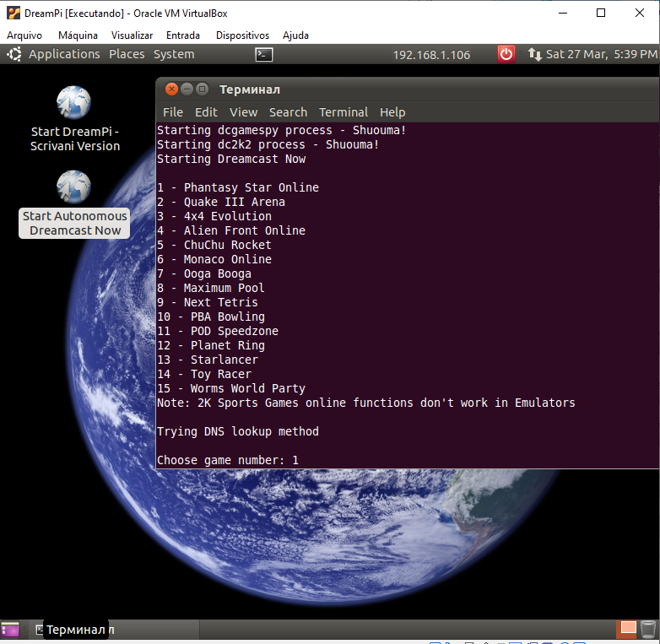Screen dimensions: 660x644
Task: Launch the terminal from the top panel
Action: tap(264, 54)
